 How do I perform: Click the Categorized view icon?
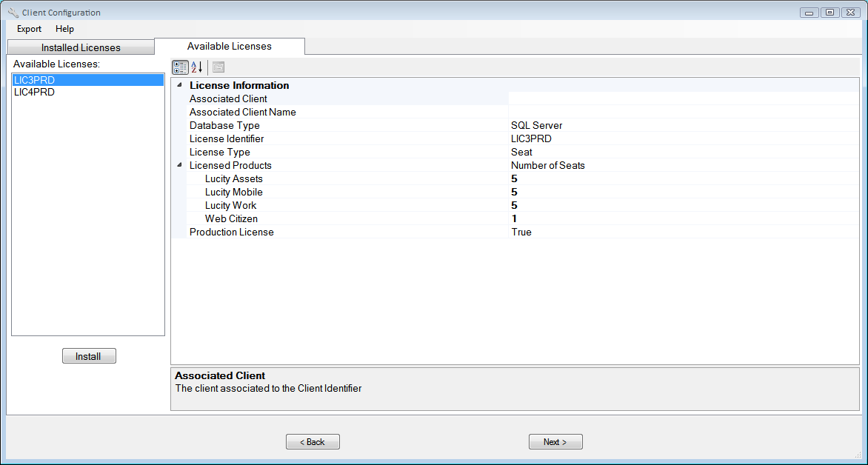point(180,67)
